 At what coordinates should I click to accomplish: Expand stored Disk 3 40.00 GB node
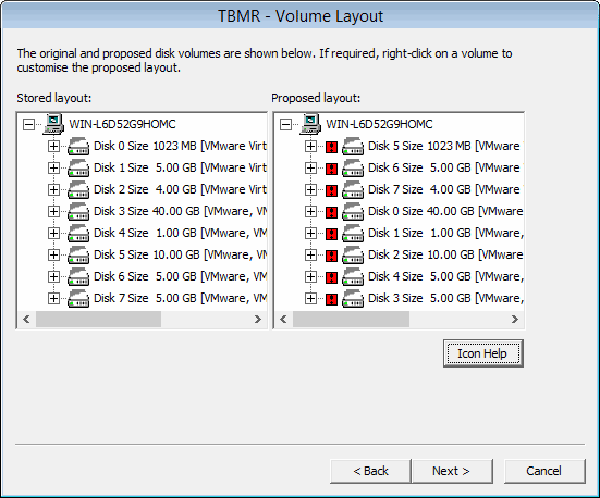(x=54, y=212)
